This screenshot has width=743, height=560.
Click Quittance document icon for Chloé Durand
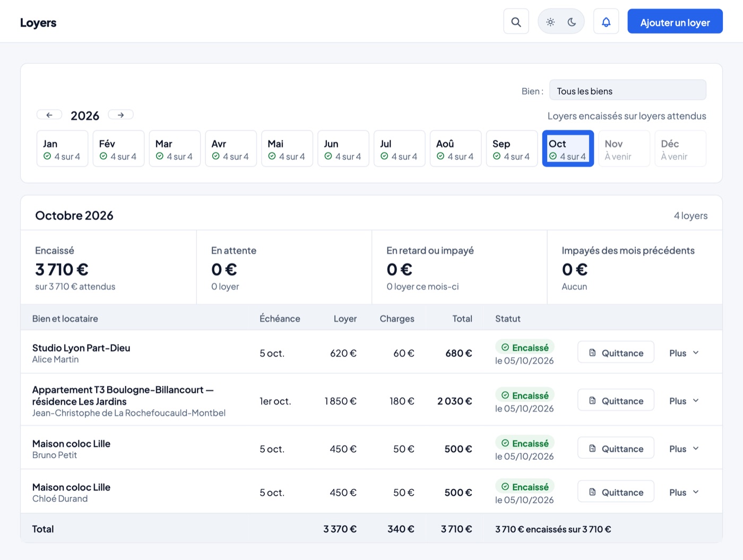point(592,492)
